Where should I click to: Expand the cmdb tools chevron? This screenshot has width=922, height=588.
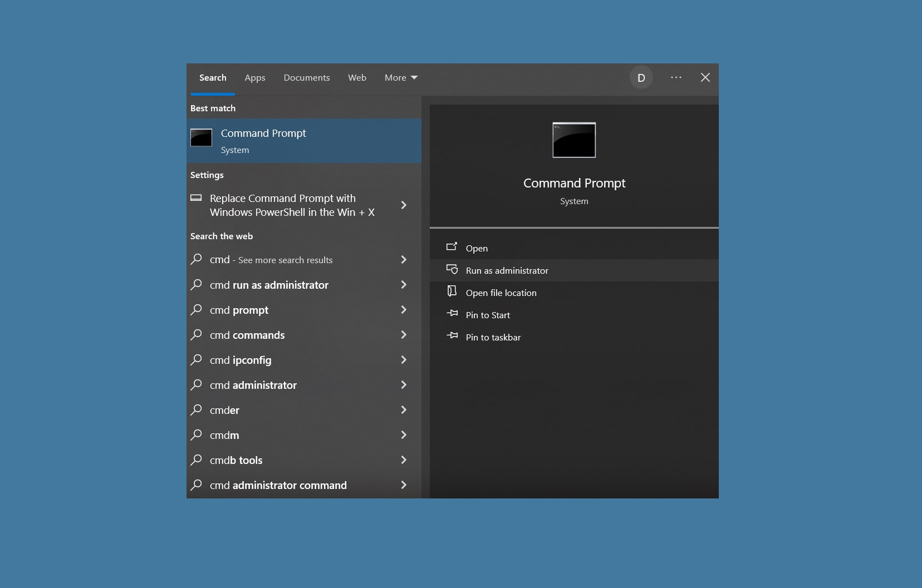pos(404,459)
